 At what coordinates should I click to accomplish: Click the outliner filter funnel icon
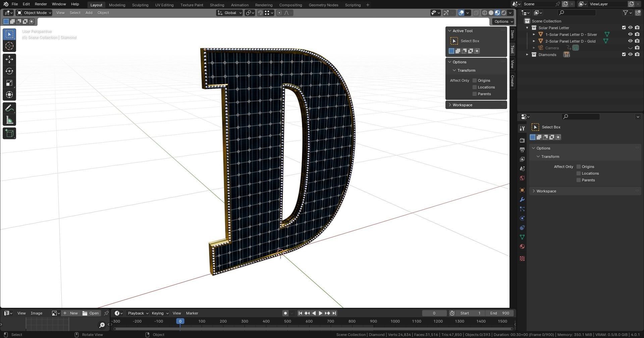626,13
